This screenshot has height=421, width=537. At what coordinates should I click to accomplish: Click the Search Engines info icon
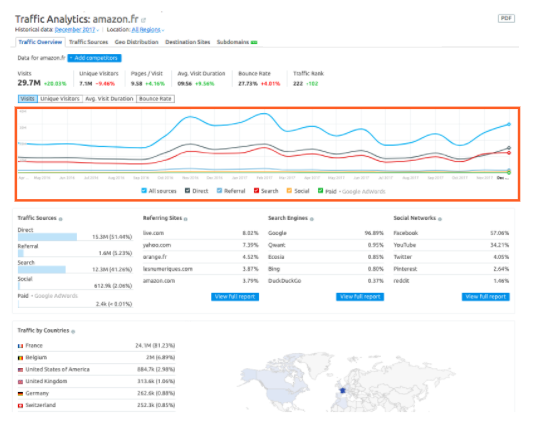coord(312,219)
